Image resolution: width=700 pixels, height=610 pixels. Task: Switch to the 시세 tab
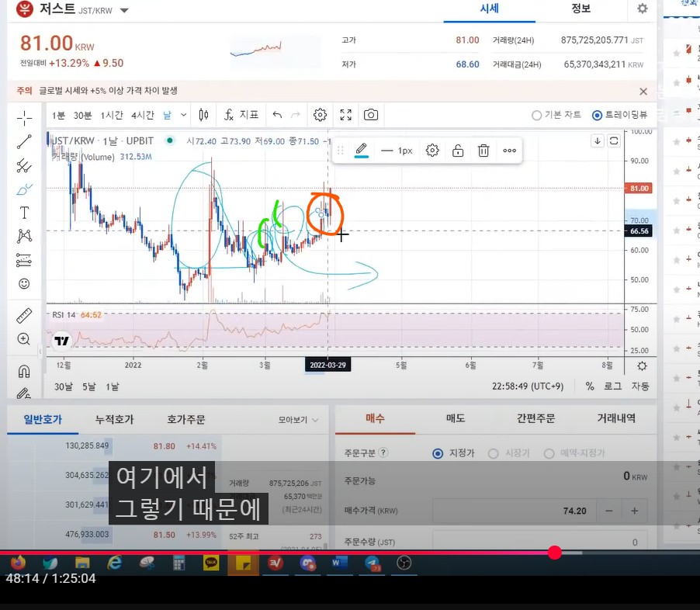click(489, 9)
